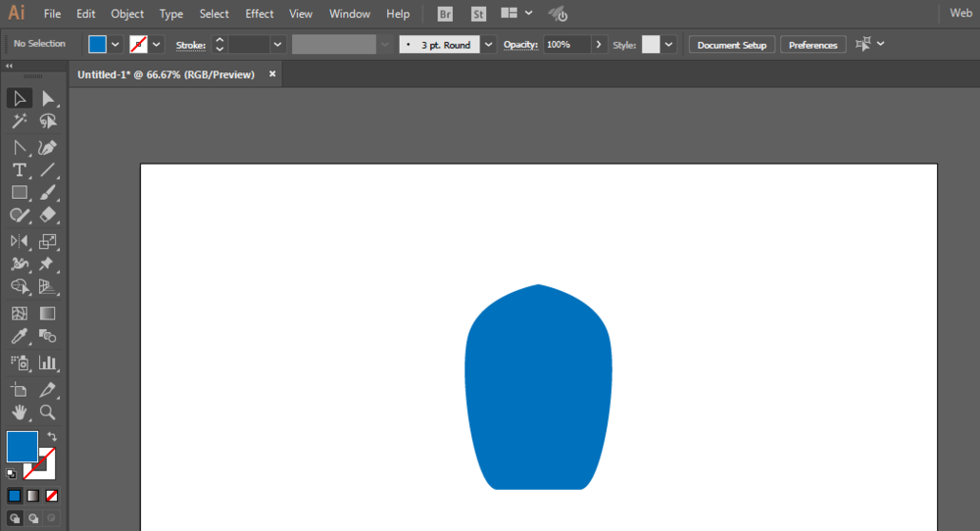The image size is (980, 531).
Task: Choose the Gradient tool
Action: tap(47, 314)
